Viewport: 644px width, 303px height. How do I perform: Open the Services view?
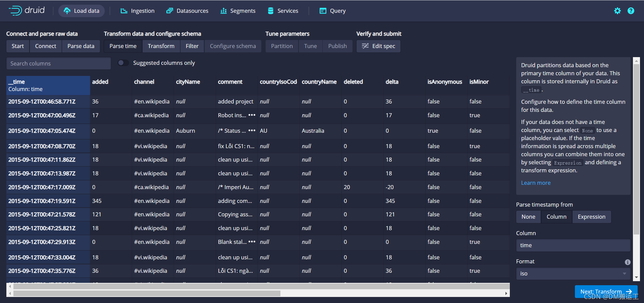pos(283,11)
